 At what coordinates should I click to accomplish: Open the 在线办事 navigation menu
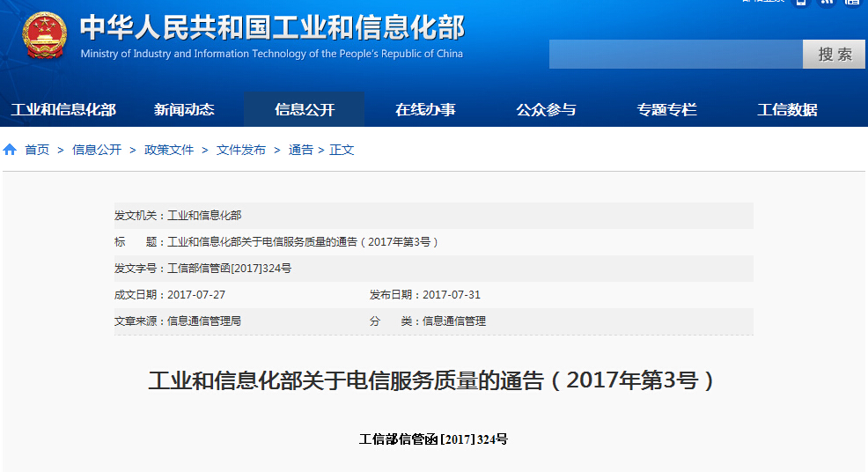click(x=425, y=110)
